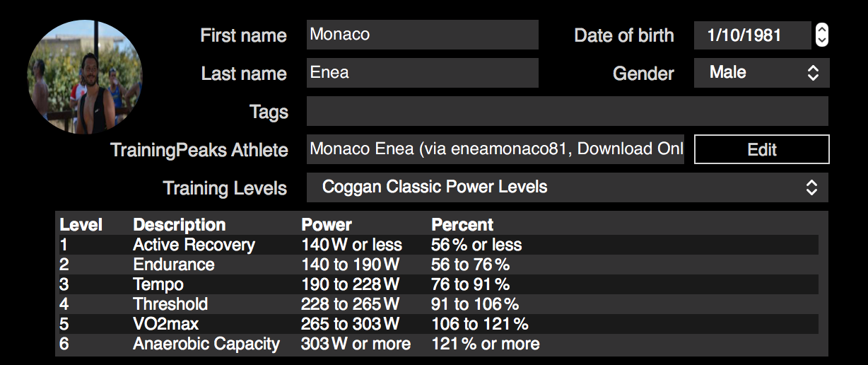868x365 pixels.
Task: Click the First name field
Action: pyautogui.click(x=422, y=35)
